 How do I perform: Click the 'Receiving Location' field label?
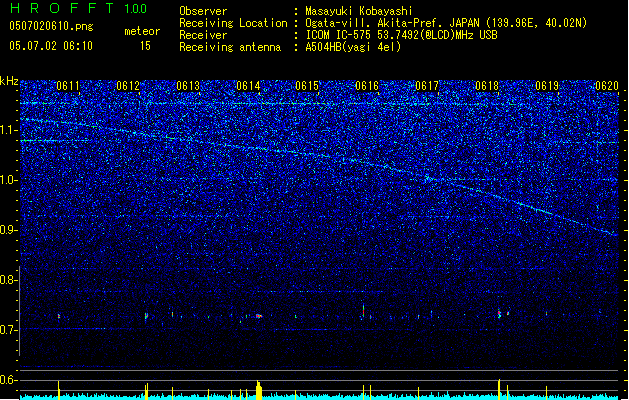click(233, 23)
